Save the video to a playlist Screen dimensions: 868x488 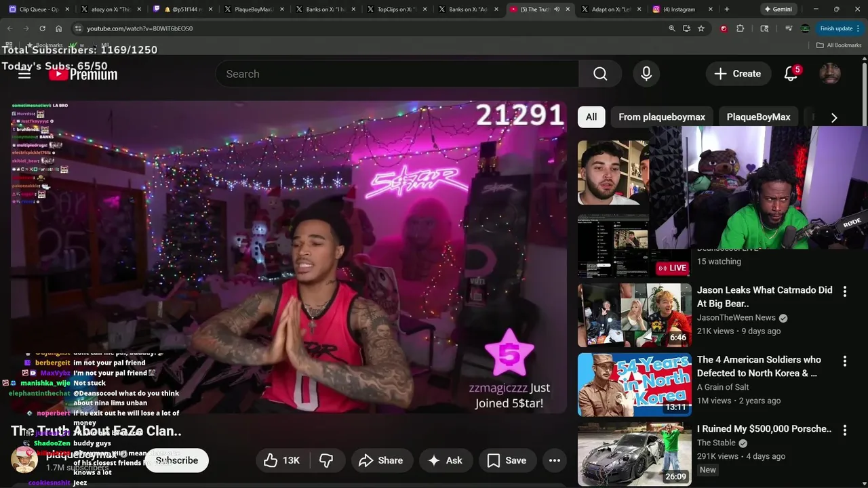click(x=507, y=460)
